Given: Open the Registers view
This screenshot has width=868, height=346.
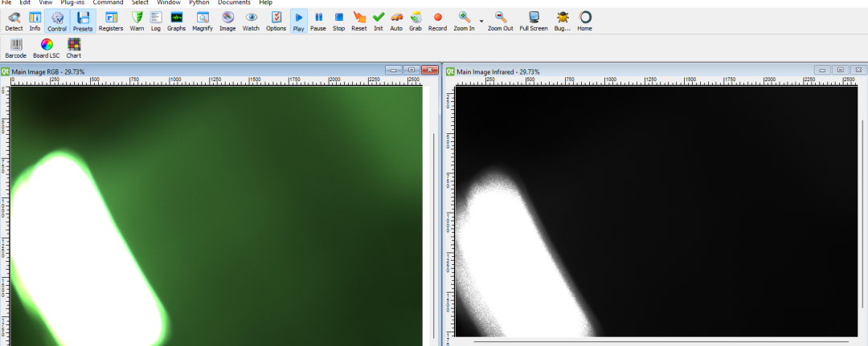Looking at the screenshot, I should tap(111, 21).
